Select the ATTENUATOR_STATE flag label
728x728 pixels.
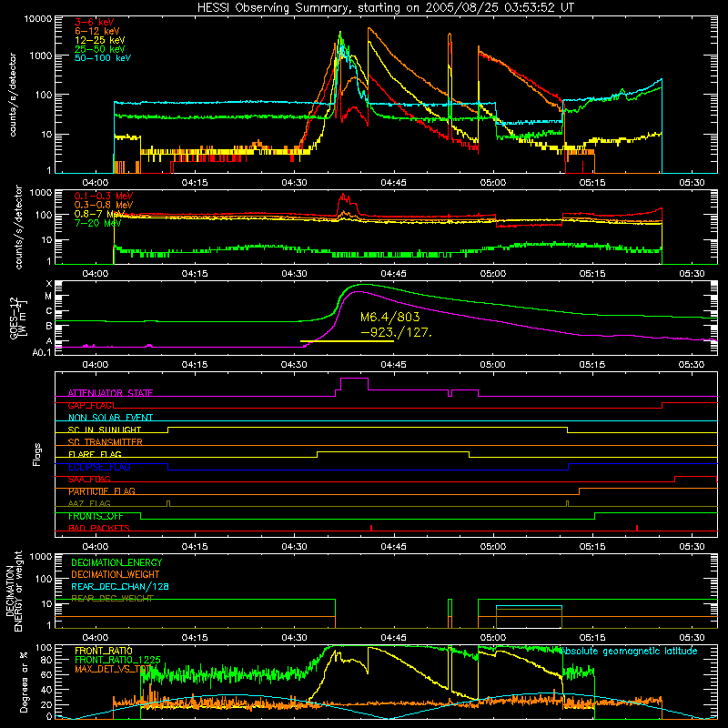110,393
